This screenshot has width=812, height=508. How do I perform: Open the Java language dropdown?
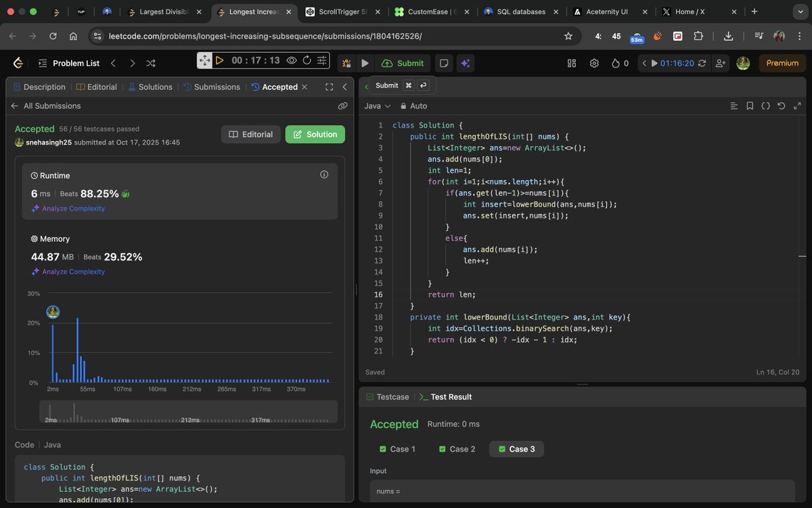pyautogui.click(x=378, y=106)
